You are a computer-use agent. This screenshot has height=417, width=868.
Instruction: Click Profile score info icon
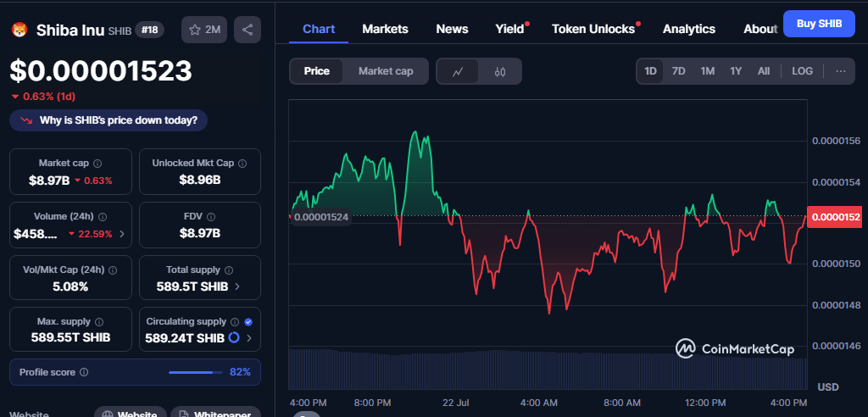[84, 372]
